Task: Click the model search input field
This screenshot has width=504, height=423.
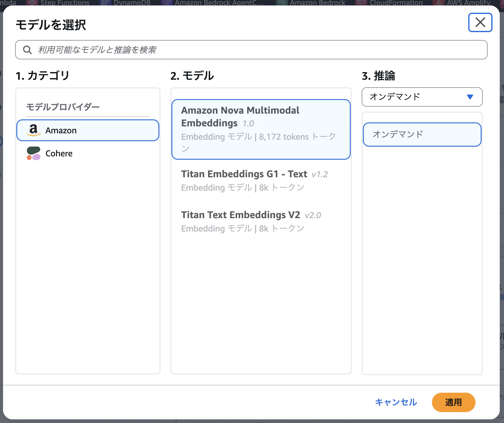Action: [x=251, y=50]
